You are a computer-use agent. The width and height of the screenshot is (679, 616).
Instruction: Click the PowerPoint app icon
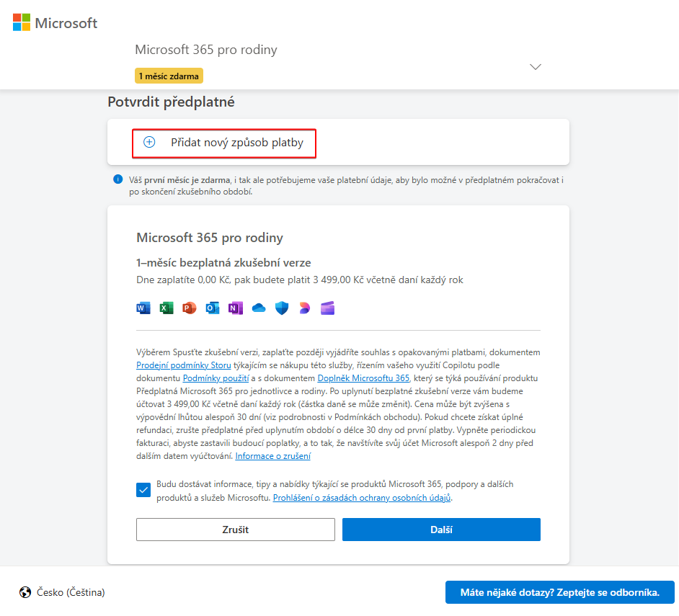tap(190, 308)
